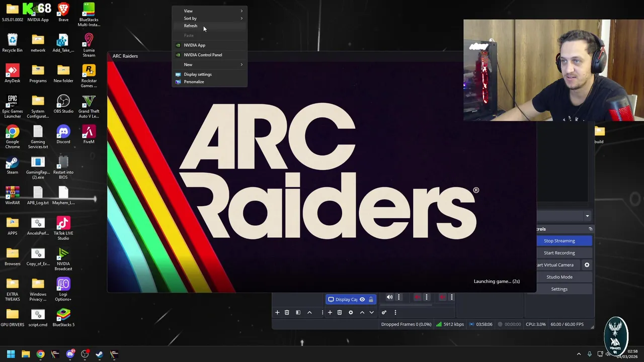Viewport: 644px width, 362px height.
Task: Open first mixer channel three-dot menu
Action: coord(398,297)
